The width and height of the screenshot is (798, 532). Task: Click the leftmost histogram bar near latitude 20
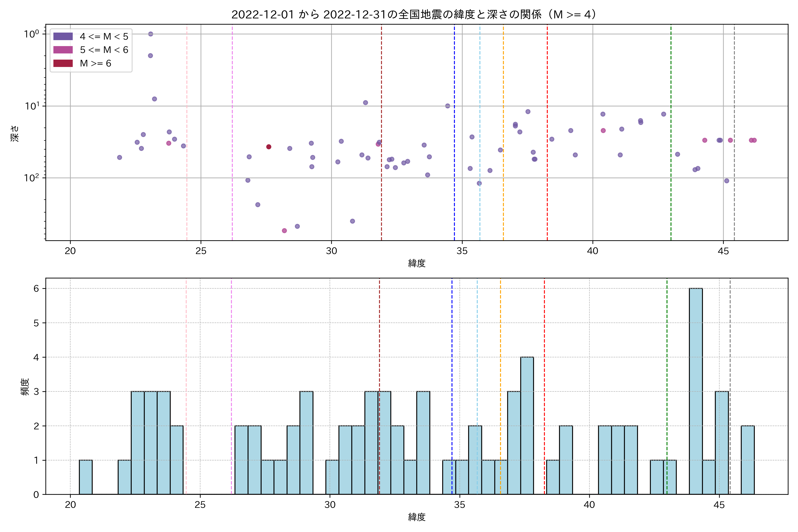[86, 477]
